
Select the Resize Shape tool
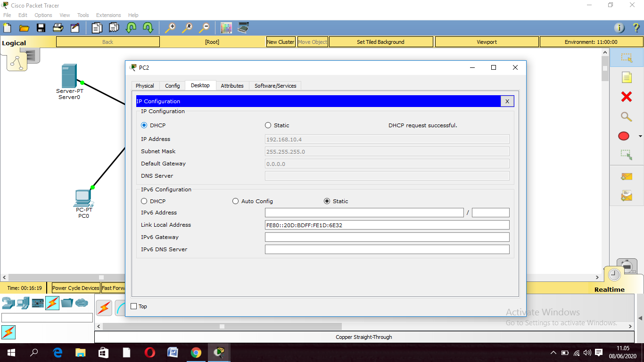click(x=626, y=155)
